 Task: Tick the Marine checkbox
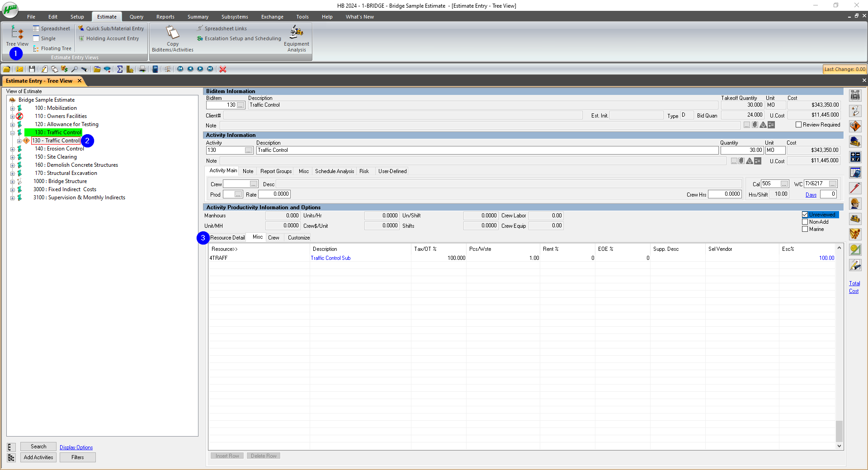[805, 229]
